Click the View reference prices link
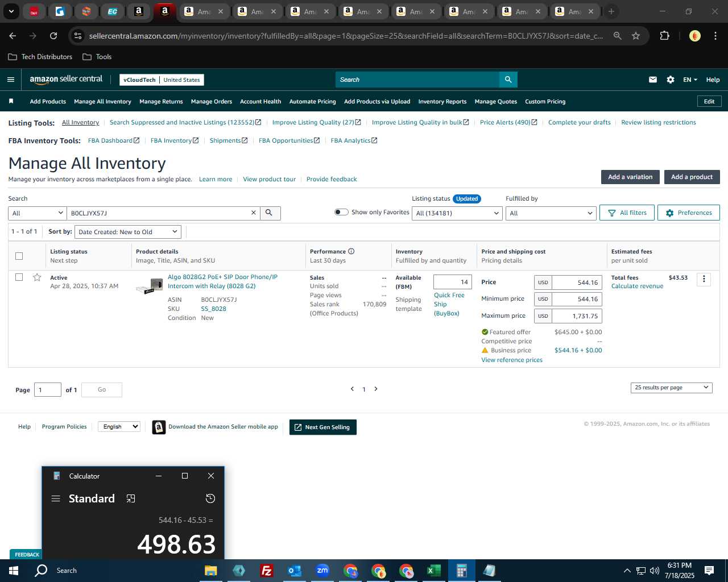The height and width of the screenshot is (582, 728). point(512,360)
